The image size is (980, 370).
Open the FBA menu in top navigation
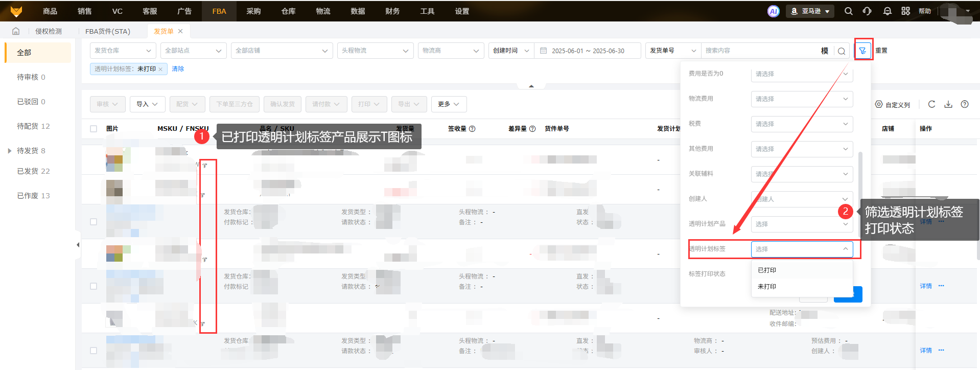pos(219,11)
